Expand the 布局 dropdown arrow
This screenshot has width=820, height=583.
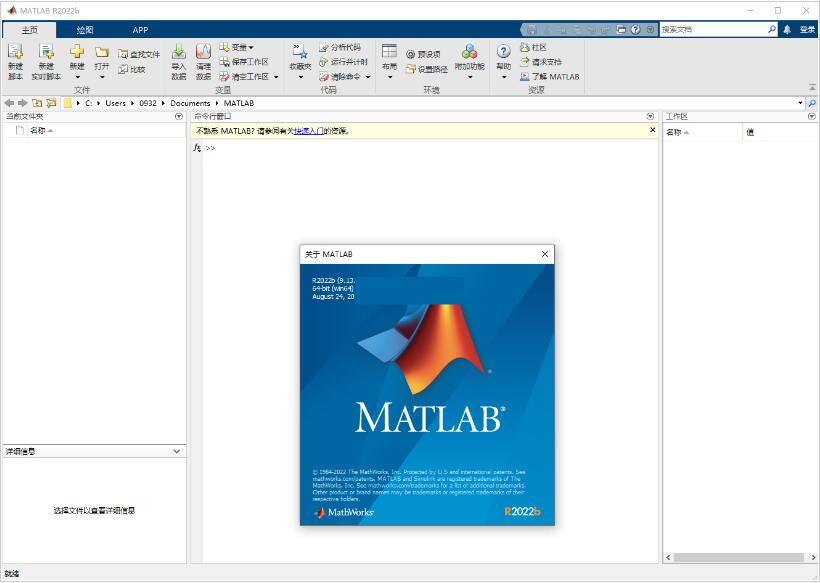390,77
